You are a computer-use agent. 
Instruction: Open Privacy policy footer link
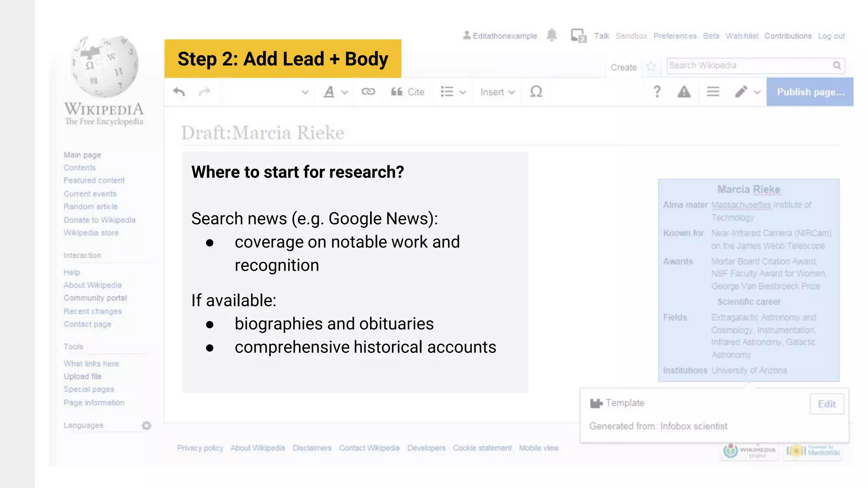(200, 448)
